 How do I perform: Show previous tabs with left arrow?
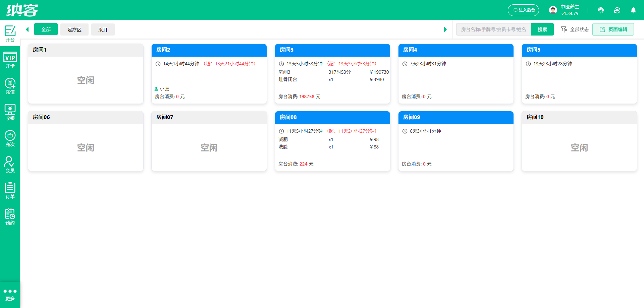(x=27, y=29)
